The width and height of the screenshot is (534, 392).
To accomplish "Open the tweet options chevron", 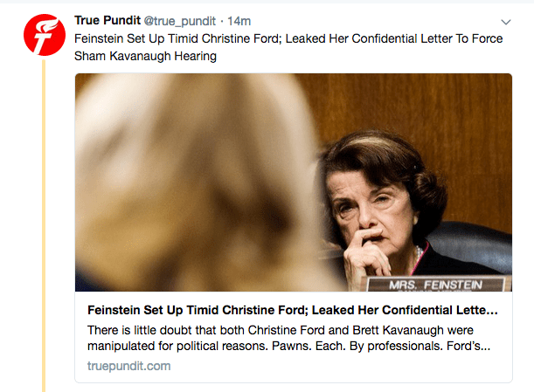I will (505, 22).
